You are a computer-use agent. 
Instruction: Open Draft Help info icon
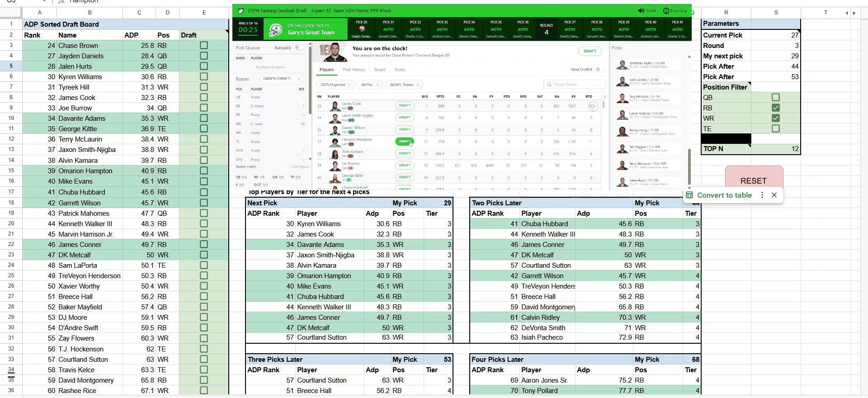pyautogui.click(x=666, y=11)
